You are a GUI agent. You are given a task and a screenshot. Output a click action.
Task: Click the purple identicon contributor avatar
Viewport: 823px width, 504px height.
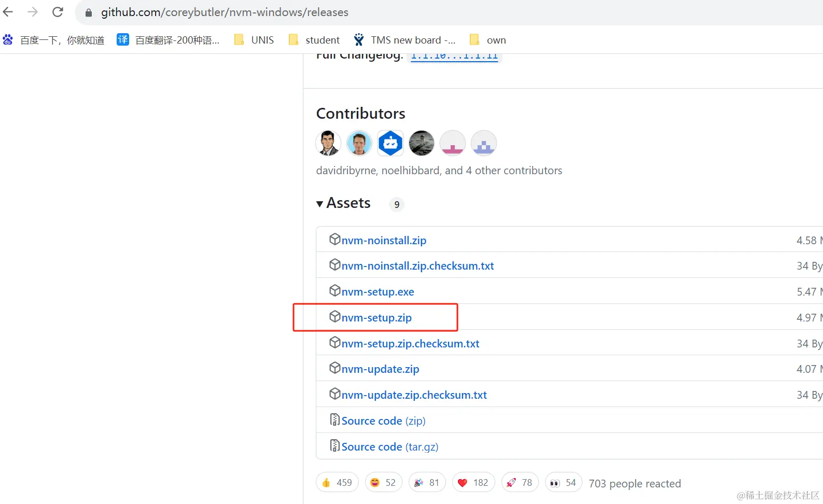click(484, 143)
